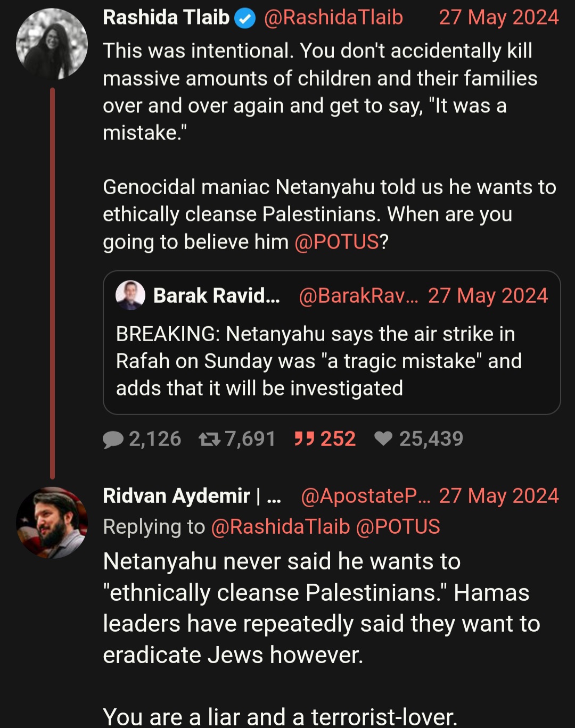Open the 252 quotes count
575x728 pixels.
(x=338, y=439)
